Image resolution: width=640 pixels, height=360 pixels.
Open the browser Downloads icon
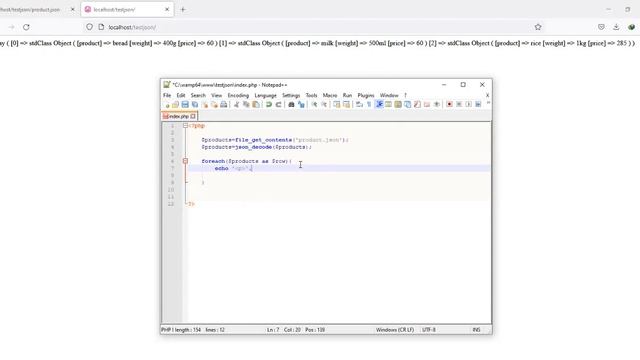point(616,27)
